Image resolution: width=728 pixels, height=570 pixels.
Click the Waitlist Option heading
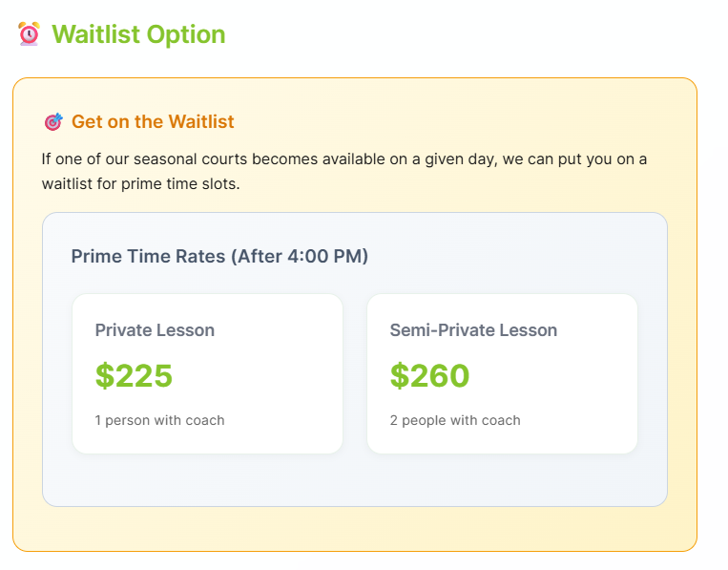[138, 34]
